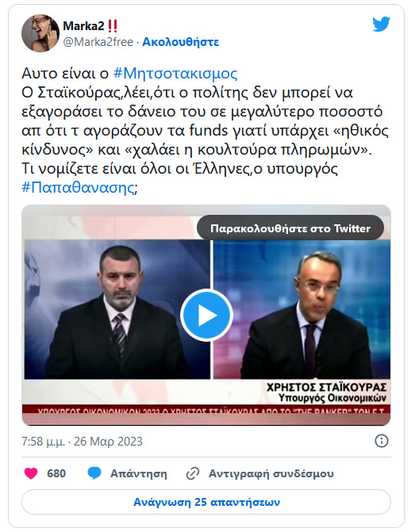This screenshot has width=411, height=532.
Task: Open the Marka2 display name
Action: 83,26
